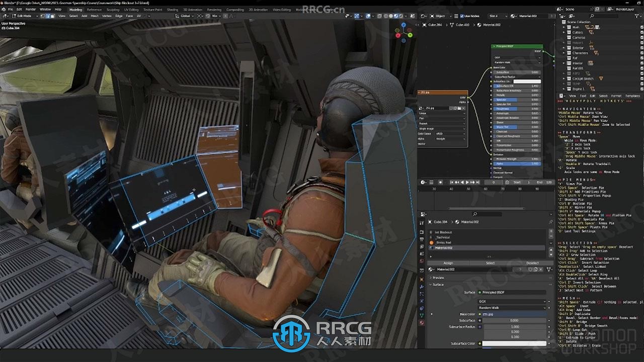
Task: Toggle the Cutters collection exclude checkbox
Action: (x=642, y=32)
